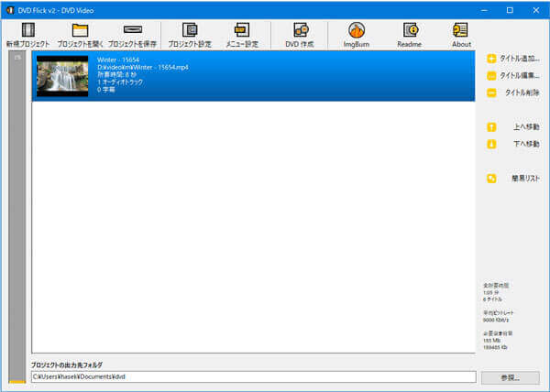Move the title down with 下へ移動

point(512,144)
